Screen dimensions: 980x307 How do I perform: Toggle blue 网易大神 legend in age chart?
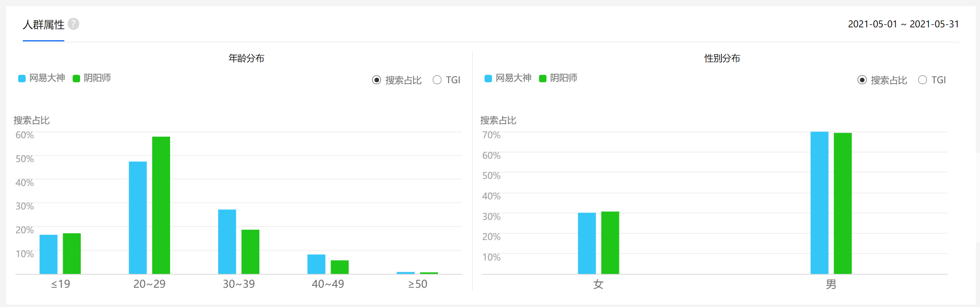[42, 78]
